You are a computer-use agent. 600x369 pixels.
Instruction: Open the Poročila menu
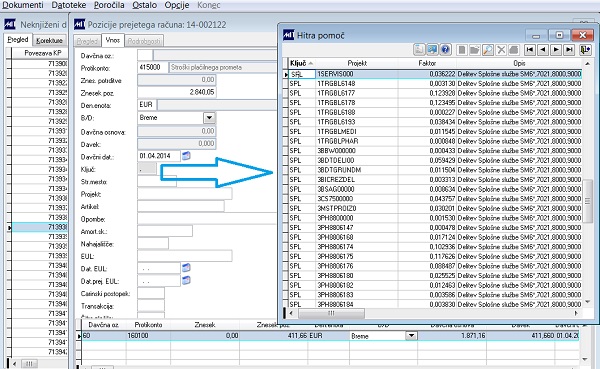point(109,5)
